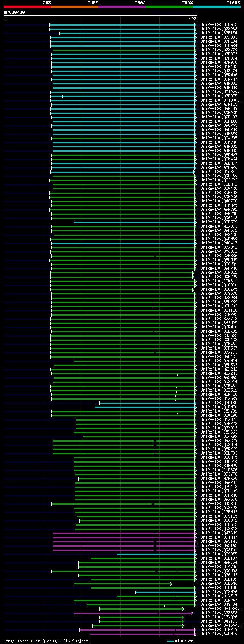Select label UniRef100_Q45KF8
This screenshot has height=644, width=244.
pos(219,503)
